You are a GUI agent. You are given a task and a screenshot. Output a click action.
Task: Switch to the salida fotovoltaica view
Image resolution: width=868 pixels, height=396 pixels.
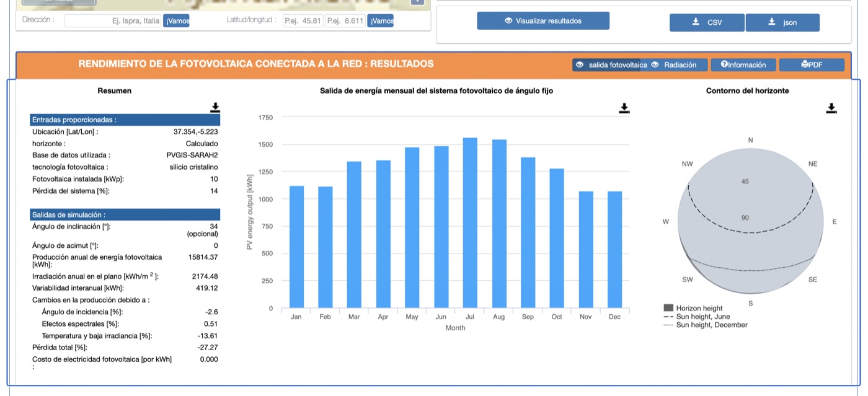(x=611, y=64)
